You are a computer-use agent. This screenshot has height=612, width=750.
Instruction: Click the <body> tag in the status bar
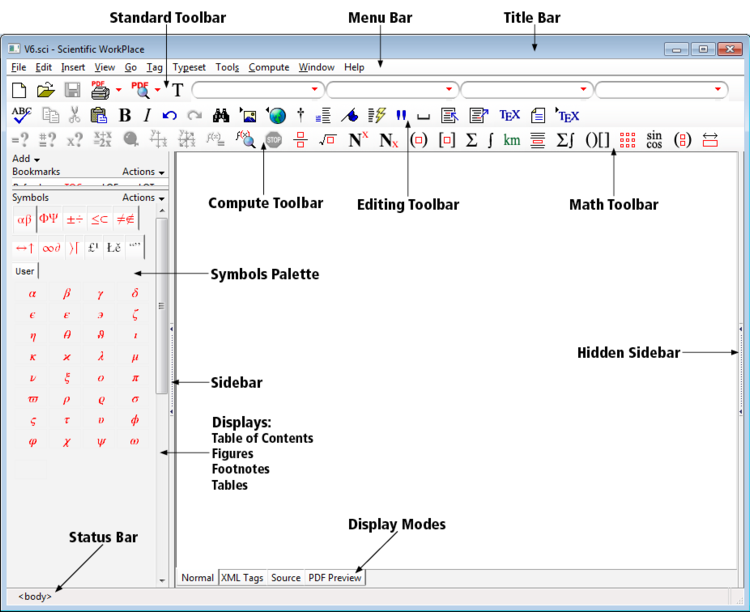tap(35, 597)
